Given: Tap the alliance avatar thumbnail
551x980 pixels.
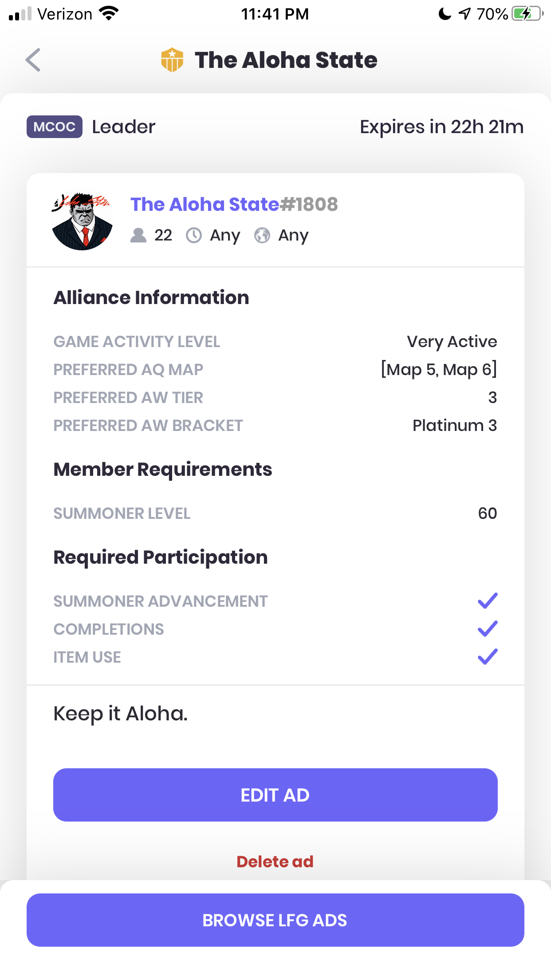Looking at the screenshot, I should tap(82, 221).
